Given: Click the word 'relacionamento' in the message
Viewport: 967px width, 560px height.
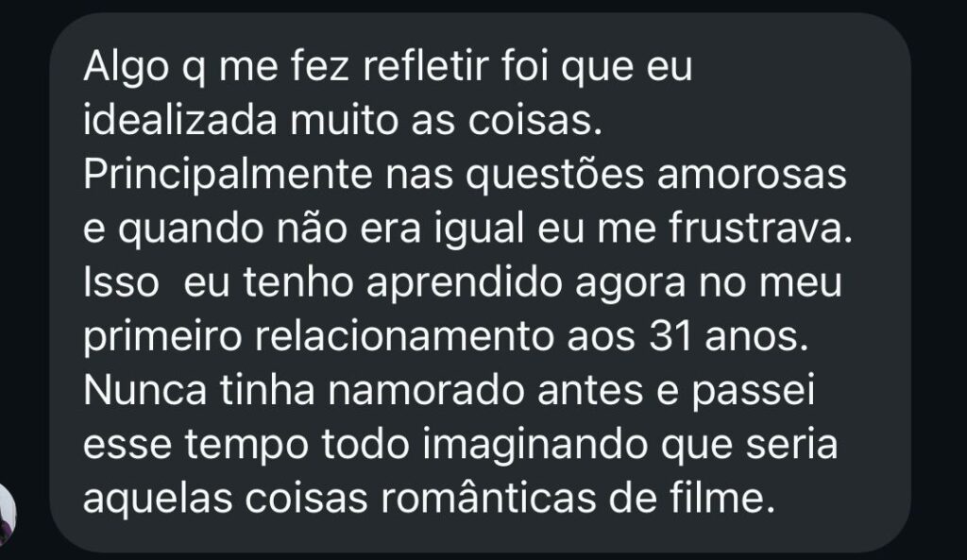Looking at the screenshot, I should pyautogui.click(x=405, y=337).
